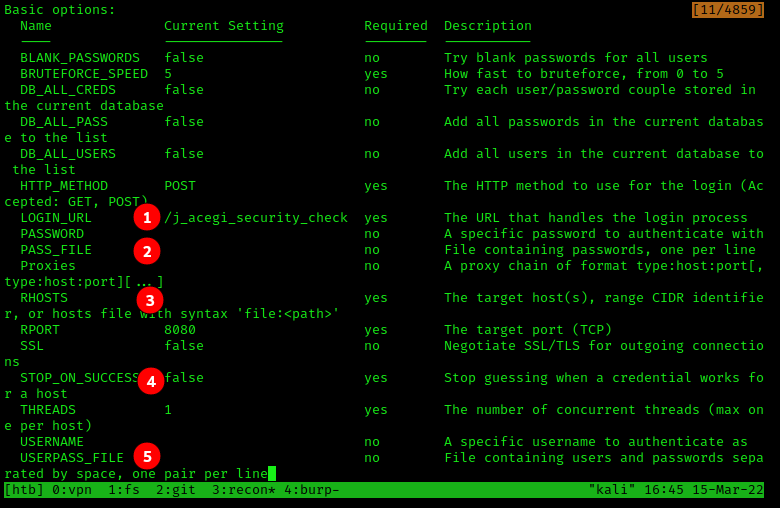The height and width of the screenshot is (508, 780).
Task: Click the Current Setting column header
Action: click(224, 26)
